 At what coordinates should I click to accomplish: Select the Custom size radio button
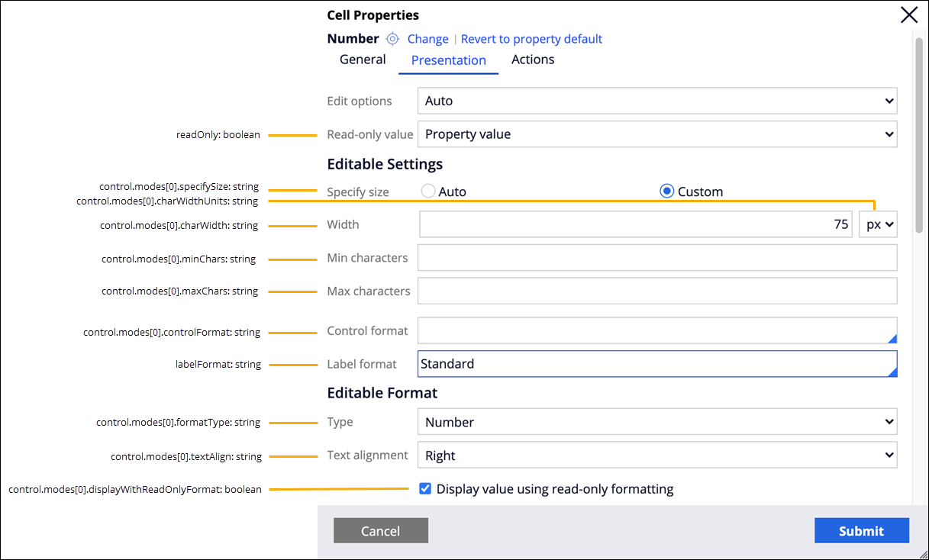(x=668, y=191)
